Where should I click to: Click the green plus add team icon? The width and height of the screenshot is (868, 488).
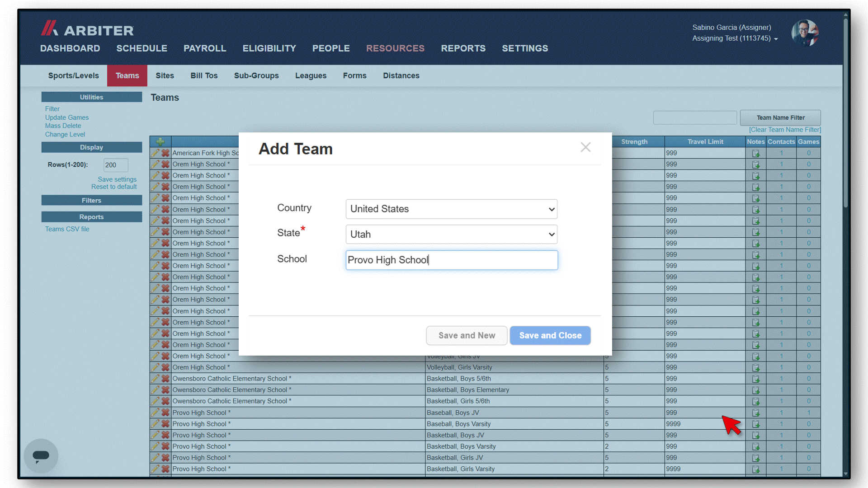160,141
